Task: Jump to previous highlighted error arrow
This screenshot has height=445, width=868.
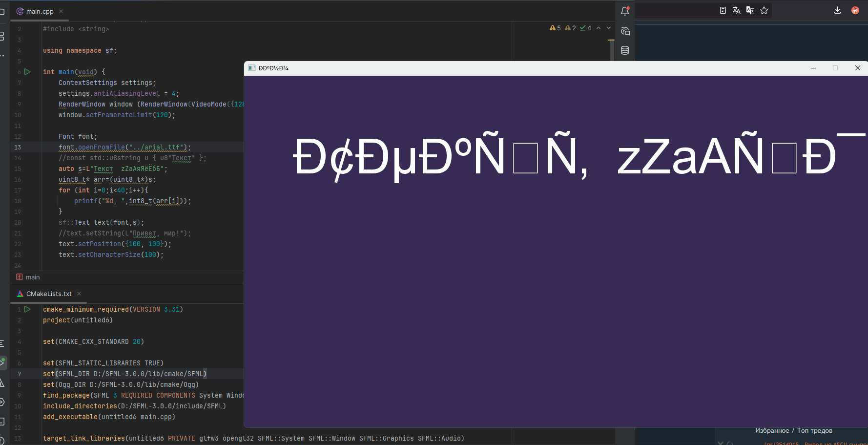Action: (x=599, y=28)
